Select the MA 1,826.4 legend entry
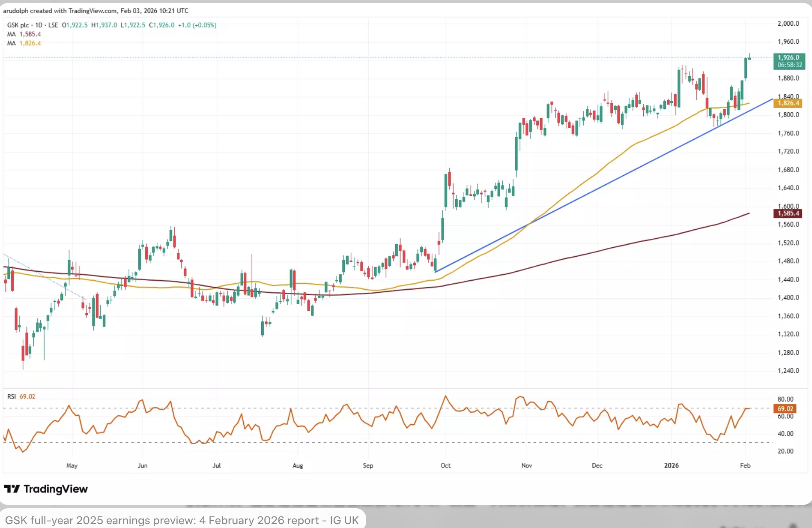The height and width of the screenshot is (528, 812). click(x=24, y=43)
